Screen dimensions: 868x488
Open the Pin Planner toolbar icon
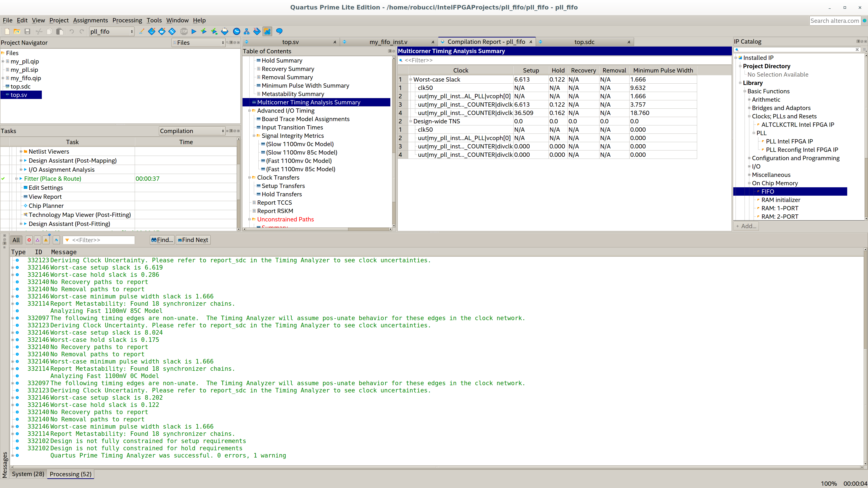[162, 31]
